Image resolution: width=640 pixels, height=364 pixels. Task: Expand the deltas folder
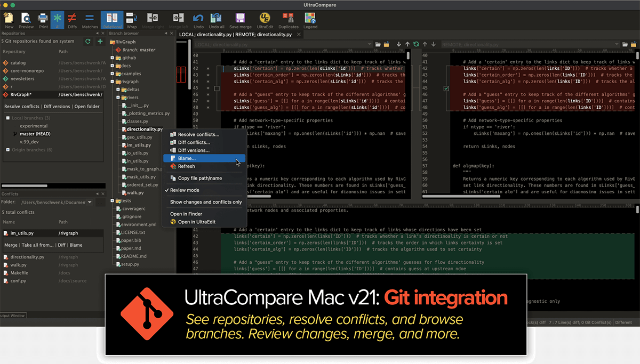click(x=117, y=90)
